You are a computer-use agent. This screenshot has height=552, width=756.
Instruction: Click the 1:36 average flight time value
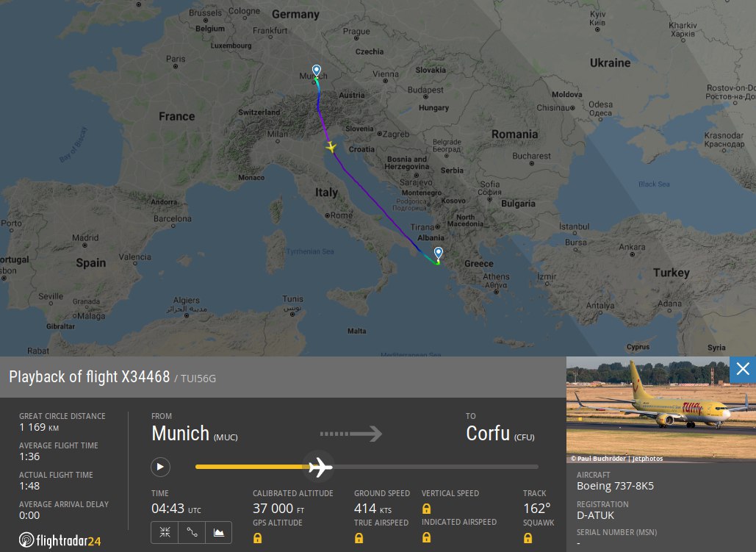coord(29,456)
